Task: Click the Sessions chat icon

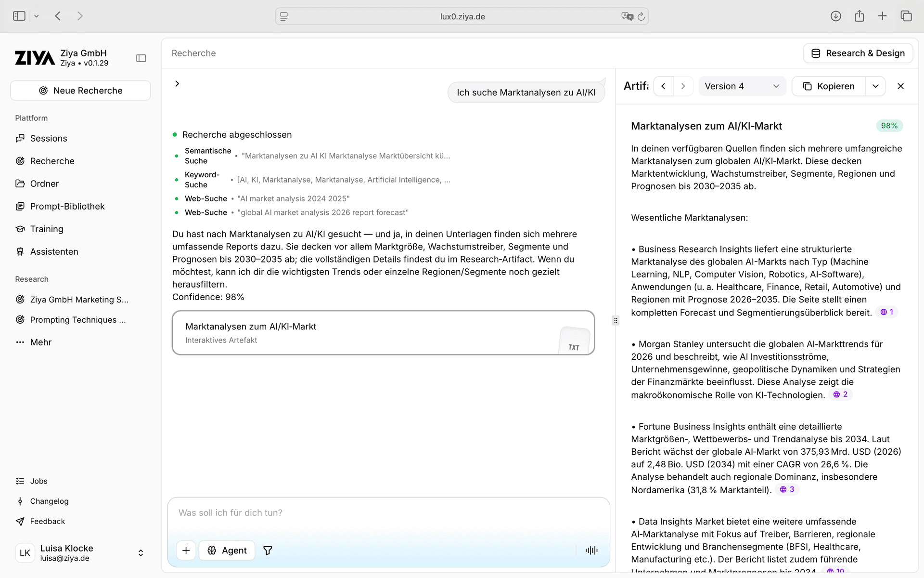Action: tap(20, 138)
